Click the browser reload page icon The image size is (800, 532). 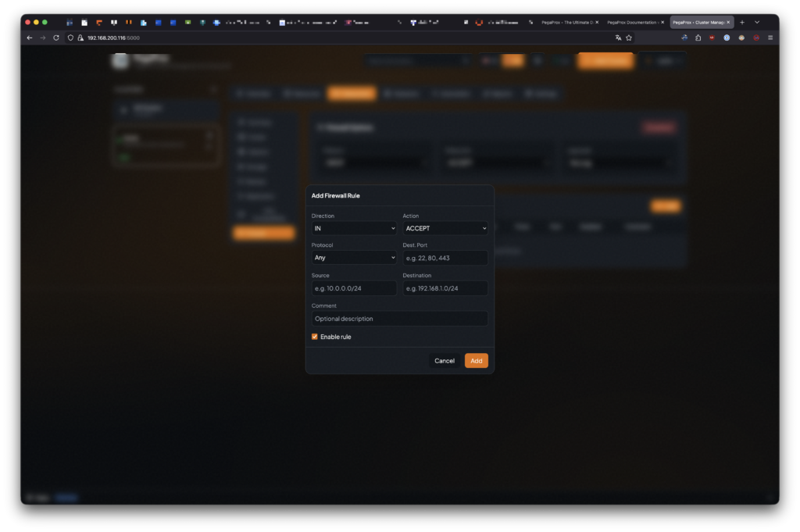point(56,37)
